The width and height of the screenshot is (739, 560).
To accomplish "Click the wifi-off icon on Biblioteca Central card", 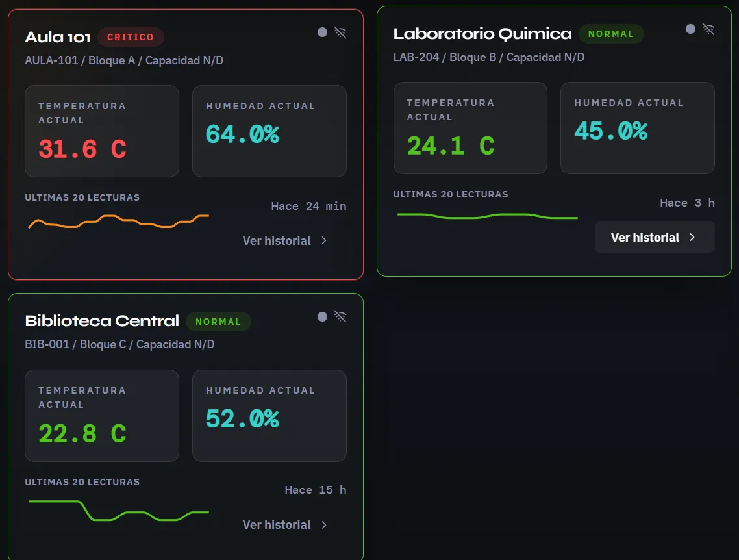I will (340, 316).
